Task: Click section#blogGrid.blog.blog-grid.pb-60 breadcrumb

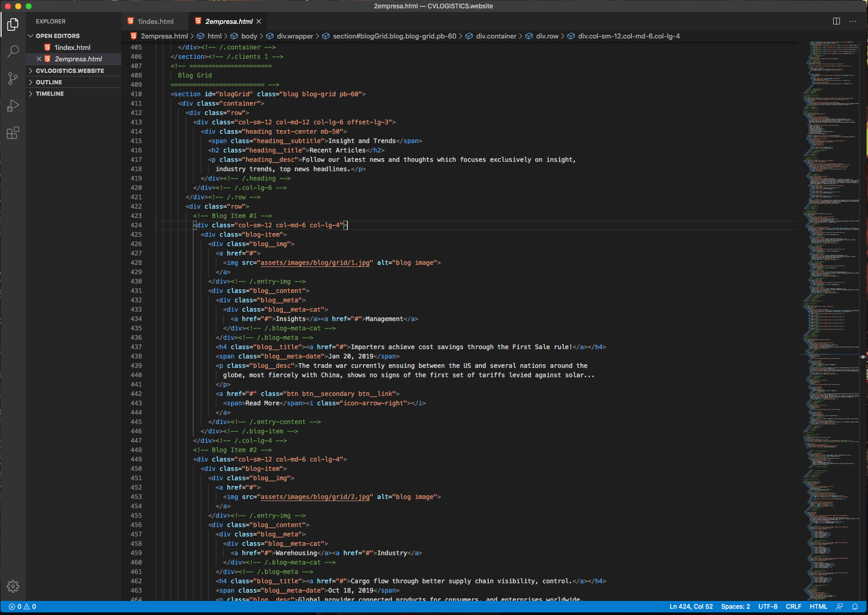Action: tap(395, 36)
